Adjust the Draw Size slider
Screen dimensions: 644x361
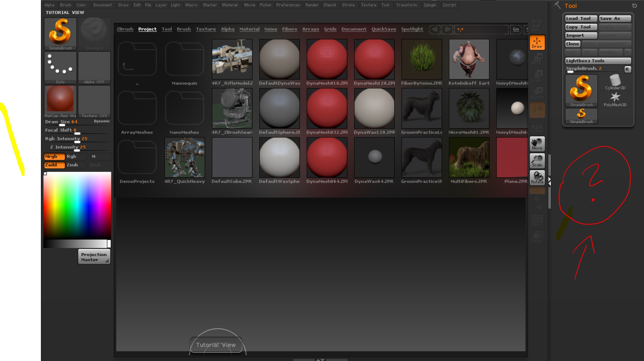(77, 122)
